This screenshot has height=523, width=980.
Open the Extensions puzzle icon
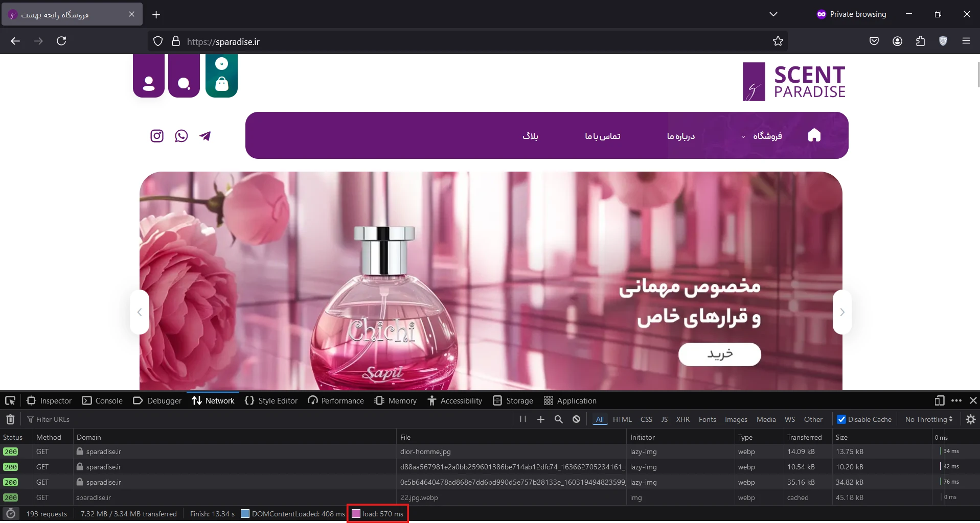(920, 41)
